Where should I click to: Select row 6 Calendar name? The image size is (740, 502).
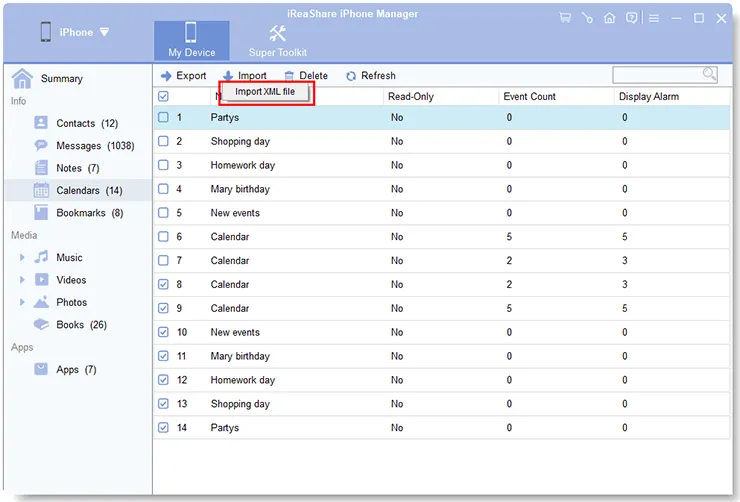click(230, 236)
